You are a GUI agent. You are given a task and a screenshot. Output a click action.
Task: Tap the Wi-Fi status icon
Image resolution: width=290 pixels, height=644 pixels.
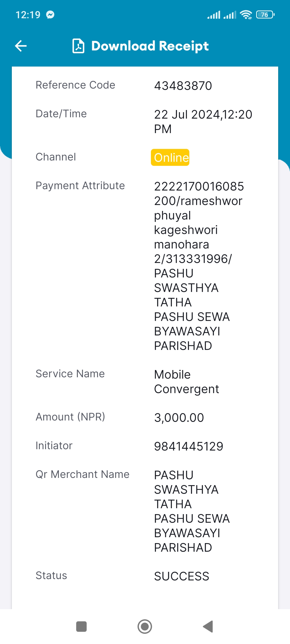[246, 14]
